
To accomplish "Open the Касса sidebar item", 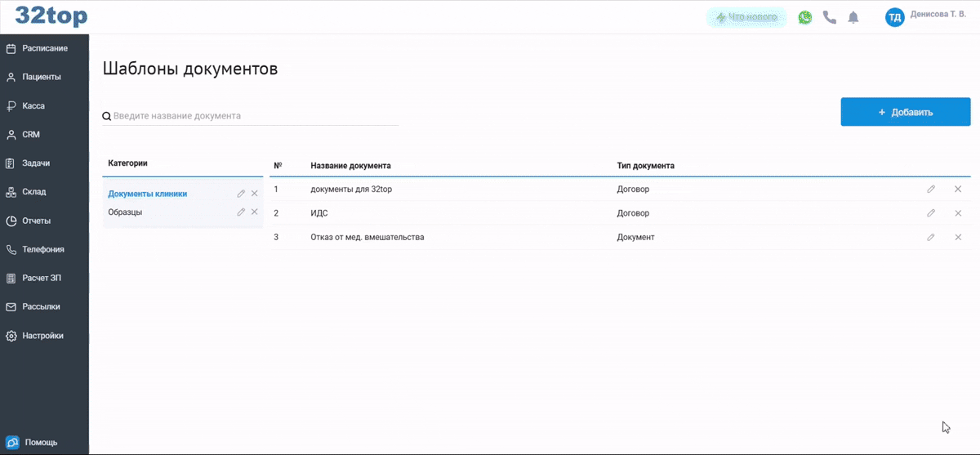I will 33,106.
